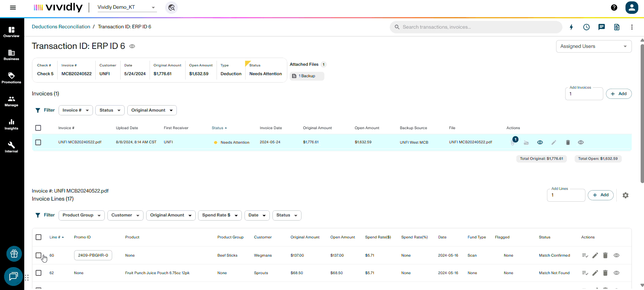
Task: Click the scanner icon in invoice row
Action: click(526, 143)
